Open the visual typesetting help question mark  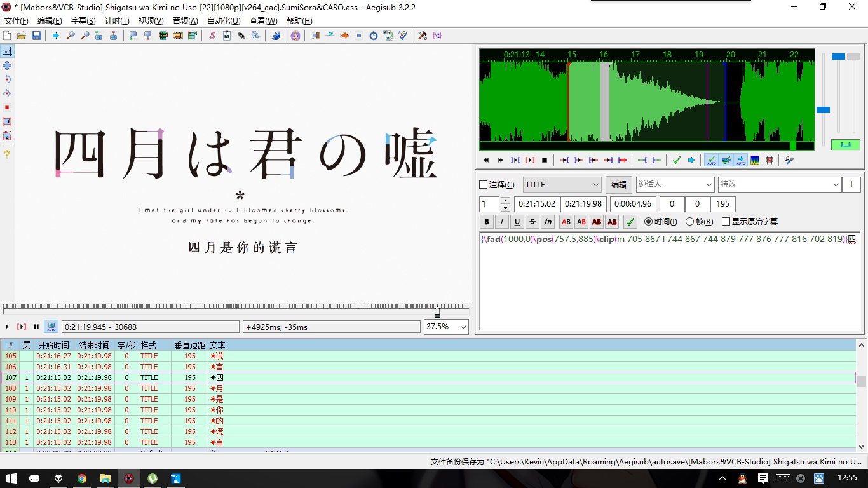(7, 154)
